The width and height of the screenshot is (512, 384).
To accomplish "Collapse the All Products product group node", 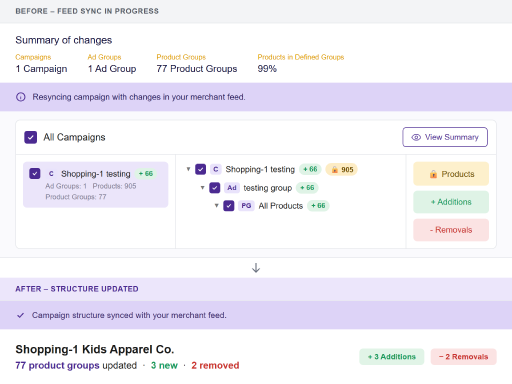I will point(216,206).
